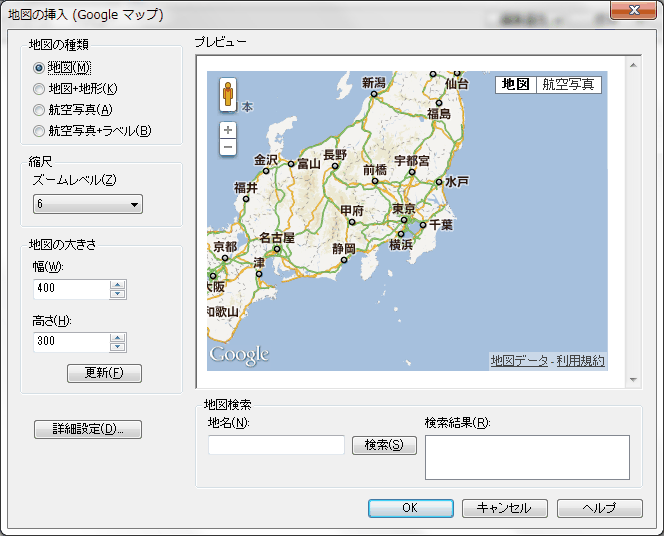
Task: Click the 地名(N) place name field
Action: (277, 445)
